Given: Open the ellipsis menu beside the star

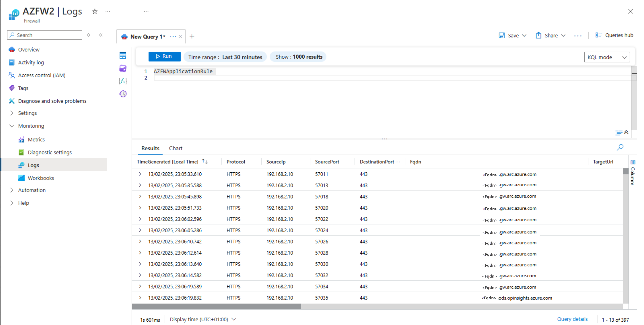Looking at the screenshot, I should pos(108,11).
